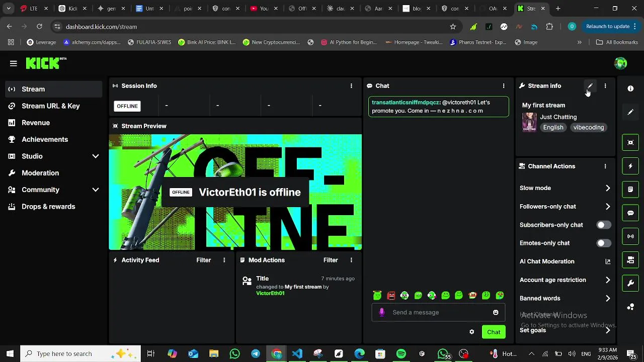
Task: Click the offline stream preview image
Action: point(235,192)
